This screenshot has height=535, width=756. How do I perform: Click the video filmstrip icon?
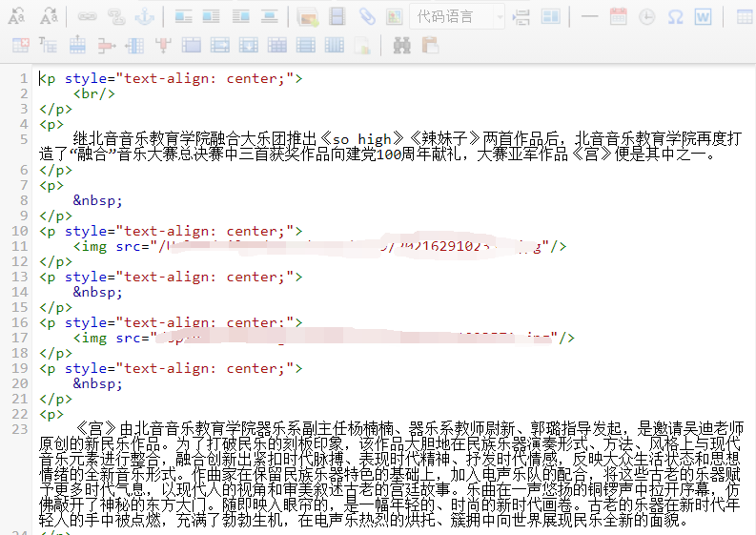[x=337, y=16]
